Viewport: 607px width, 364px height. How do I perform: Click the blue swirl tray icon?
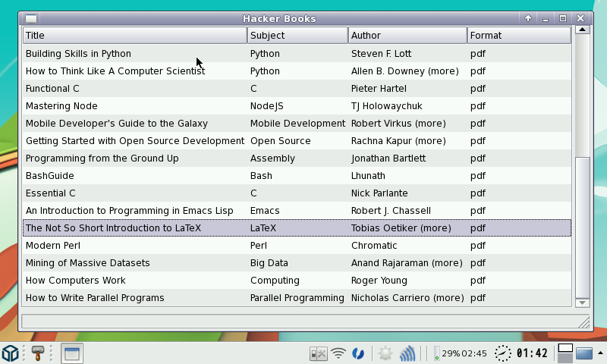[x=358, y=353]
